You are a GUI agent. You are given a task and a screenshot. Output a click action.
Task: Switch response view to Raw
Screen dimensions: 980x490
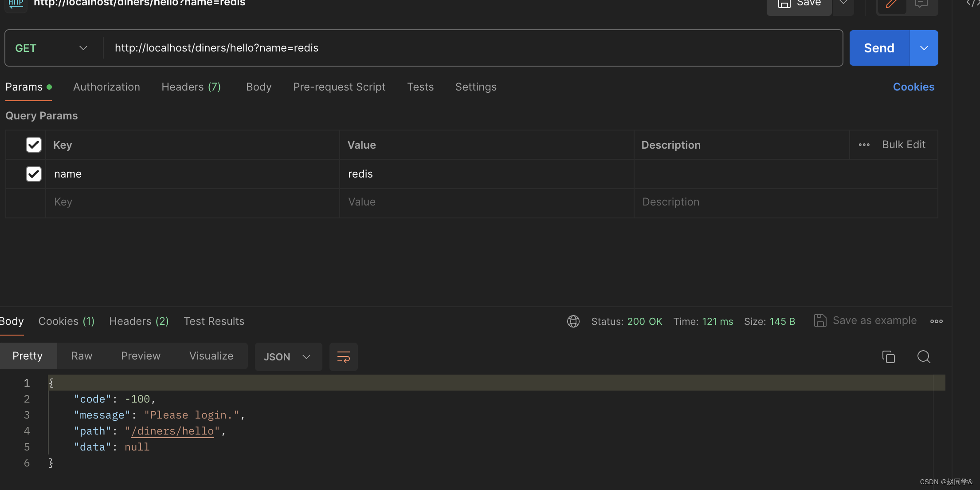pyautogui.click(x=82, y=356)
